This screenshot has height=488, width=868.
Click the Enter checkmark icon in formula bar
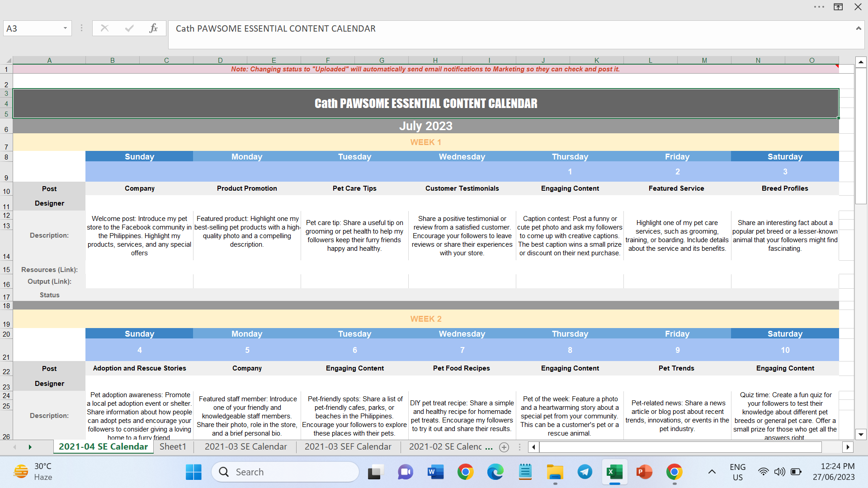pyautogui.click(x=129, y=28)
